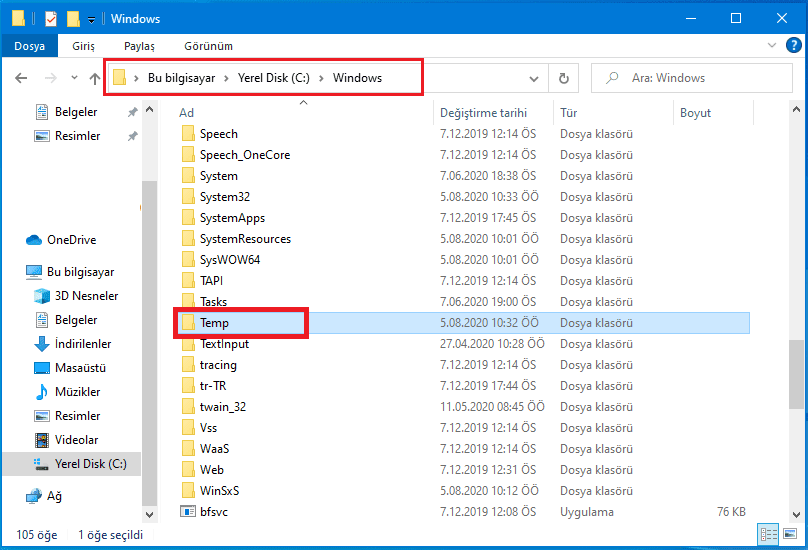Screen dimensions: 808x550
Task: Click the file list scroll up arrow
Action: tap(796, 109)
